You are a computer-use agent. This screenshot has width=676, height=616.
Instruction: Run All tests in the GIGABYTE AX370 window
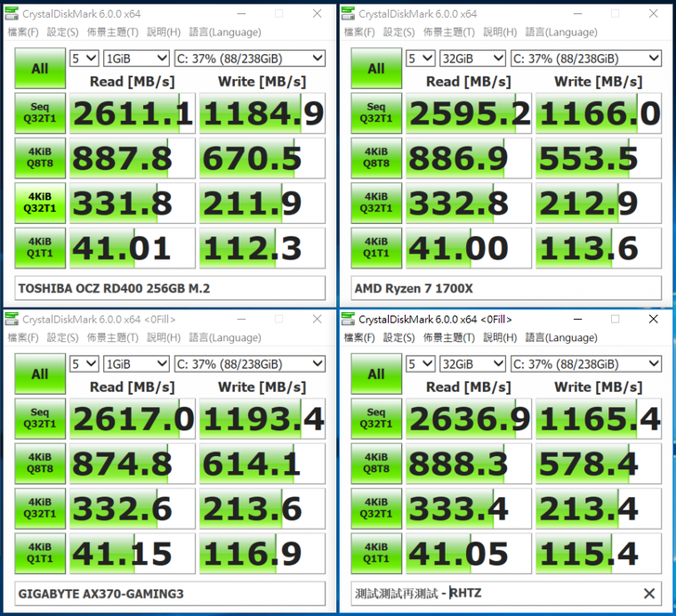pos(40,374)
